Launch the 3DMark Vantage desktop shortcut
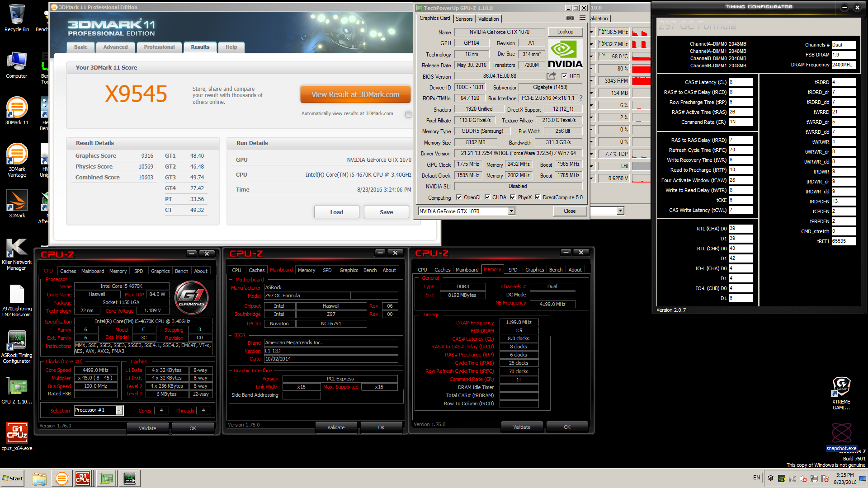Viewport: 868px width, 488px height. click(17, 160)
